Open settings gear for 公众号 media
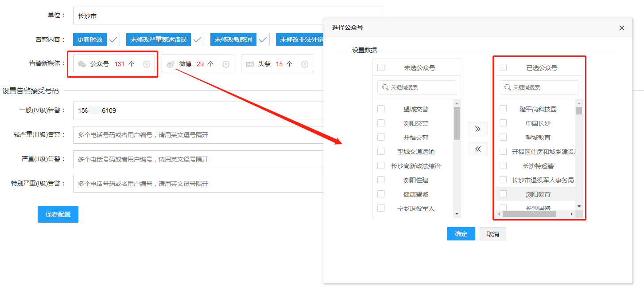 147,64
